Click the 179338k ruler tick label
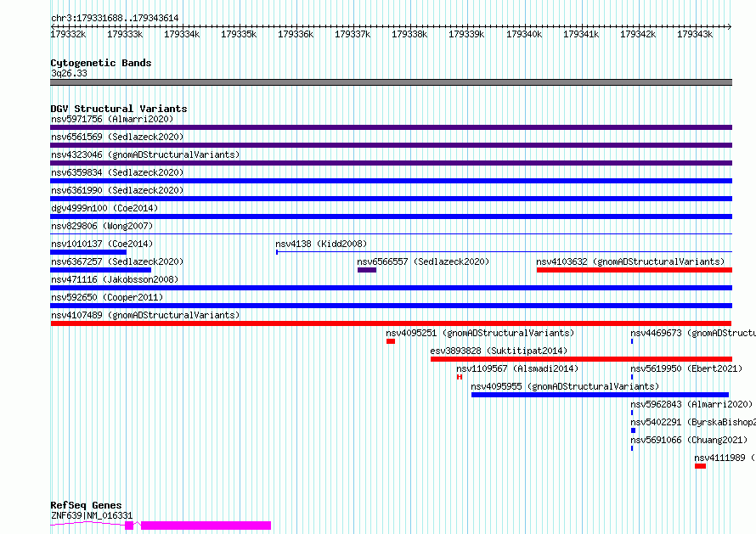756x534 pixels. click(409, 34)
